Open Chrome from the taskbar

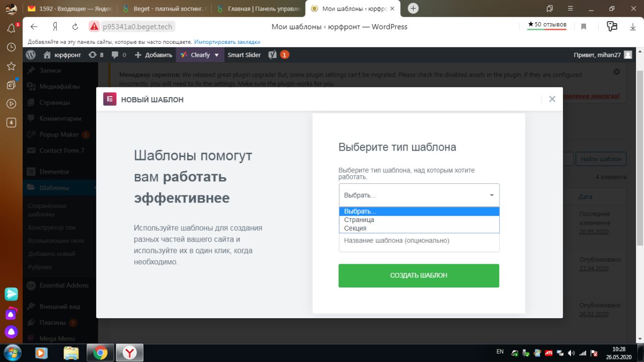tap(100, 352)
